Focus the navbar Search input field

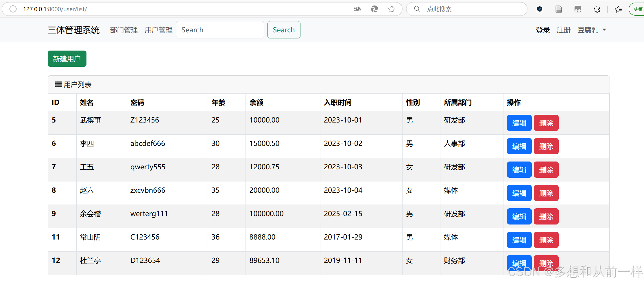coord(220,30)
